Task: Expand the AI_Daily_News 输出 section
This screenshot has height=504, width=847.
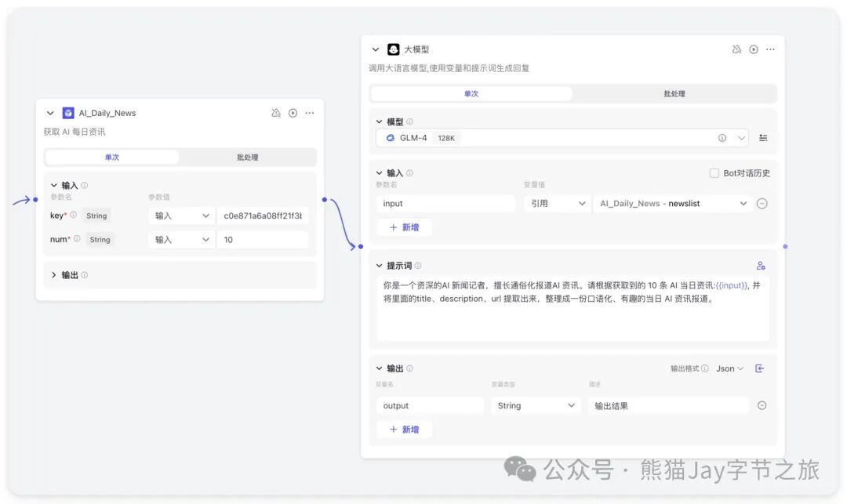Action: pyautogui.click(x=54, y=274)
